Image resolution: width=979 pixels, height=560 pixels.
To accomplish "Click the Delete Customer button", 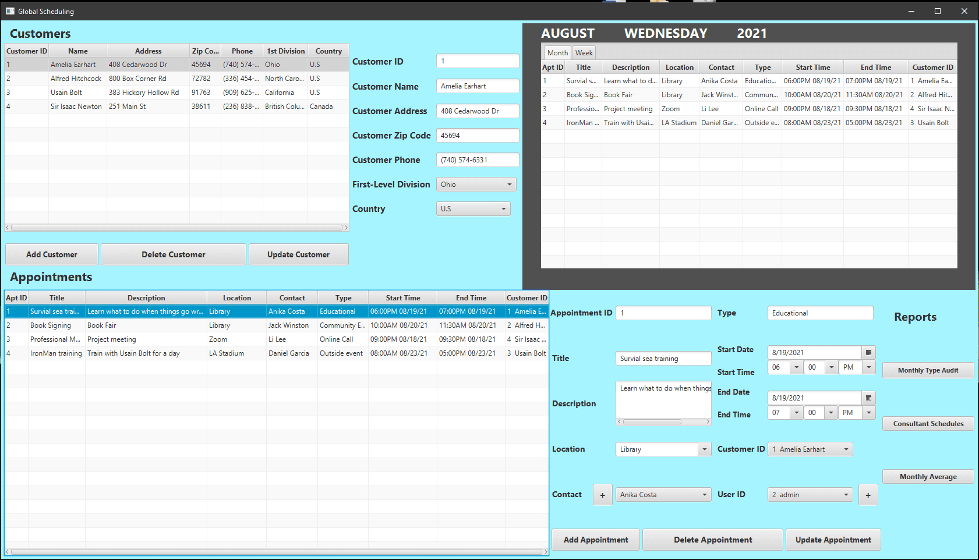I will pos(174,255).
